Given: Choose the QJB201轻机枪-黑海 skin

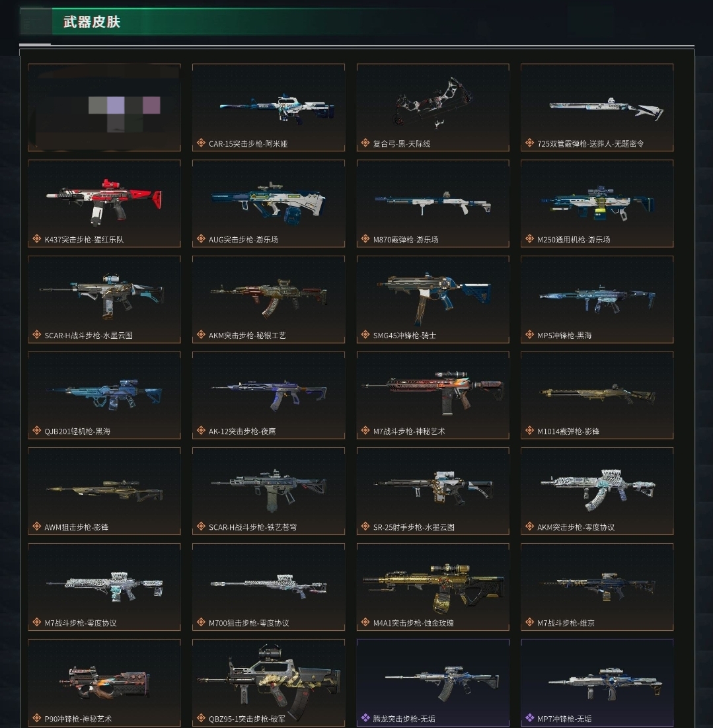Looking at the screenshot, I should pos(104,395).
